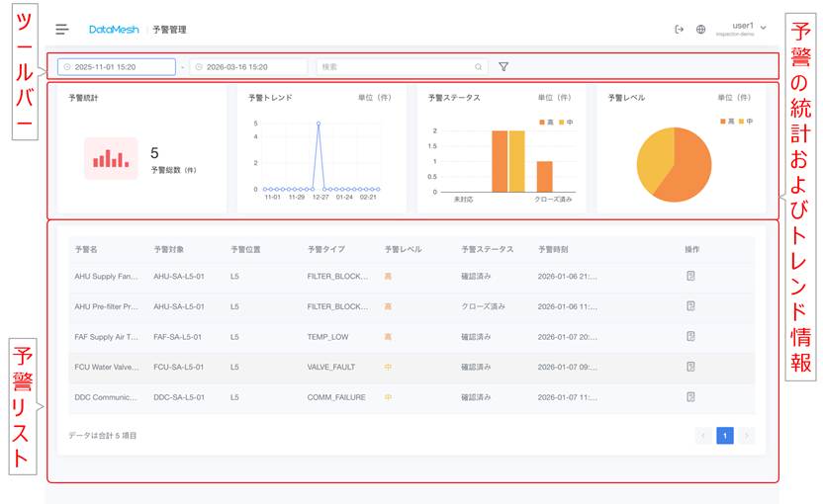Viewport: 823px width, 504px height.
Task: Click the DataMesh logo link
Action: (x=114, y=30)
